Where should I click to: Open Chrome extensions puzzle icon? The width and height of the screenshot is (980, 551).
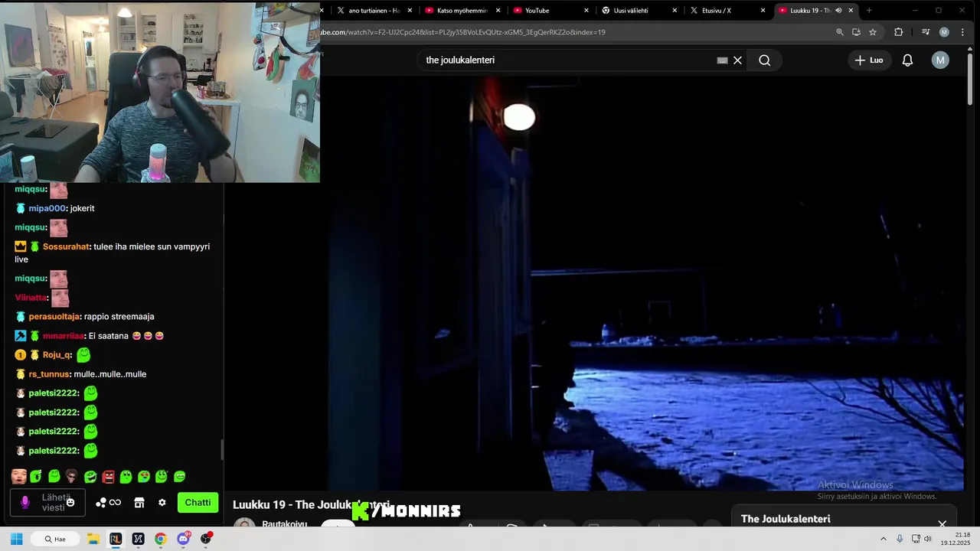click(898, 32)
